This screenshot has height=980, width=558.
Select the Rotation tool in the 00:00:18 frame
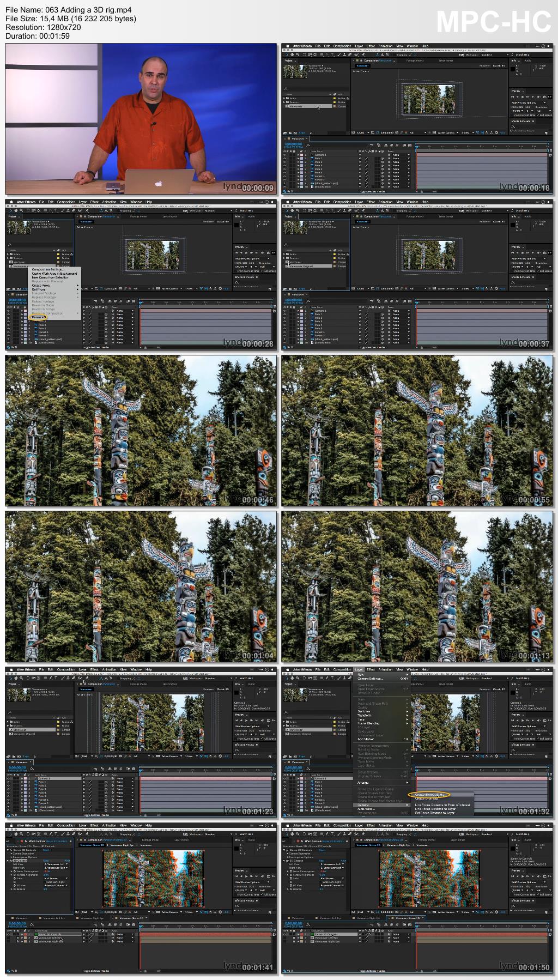tap(304, 55)
